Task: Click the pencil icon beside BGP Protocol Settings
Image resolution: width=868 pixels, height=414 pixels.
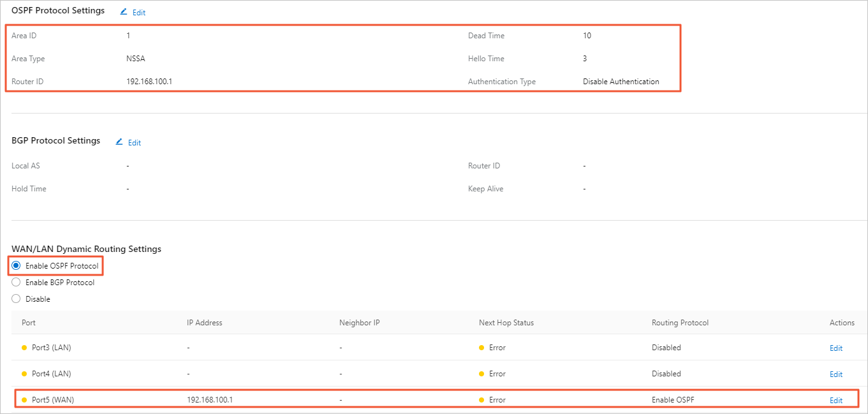Action: [119, 142]
